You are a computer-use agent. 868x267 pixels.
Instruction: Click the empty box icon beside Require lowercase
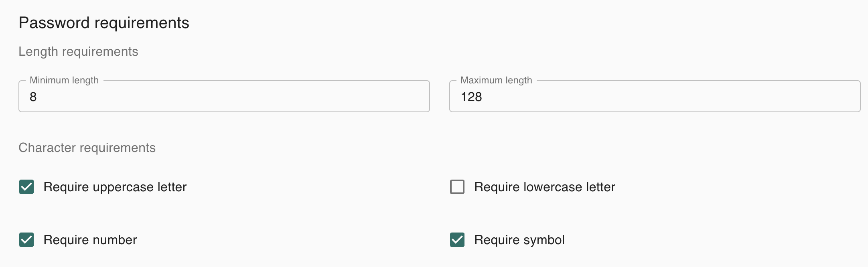(x=457, y=187)
